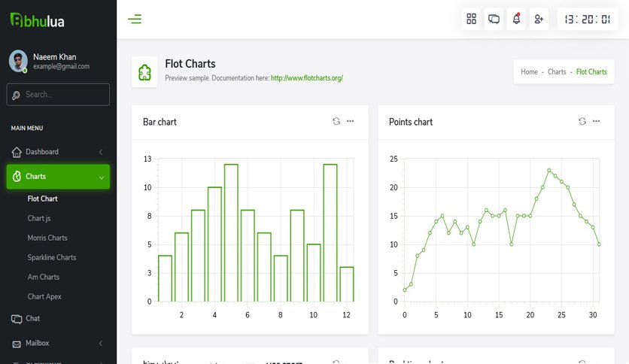Open the Dashboard menu item
Image resolution: width=629 pixels, height=364 pixels.
pos(58,152)
